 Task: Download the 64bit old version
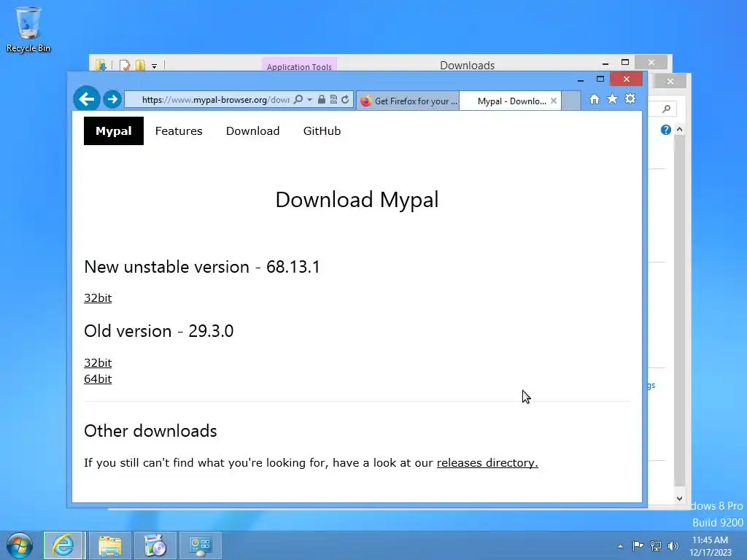[x=98, y=379]
